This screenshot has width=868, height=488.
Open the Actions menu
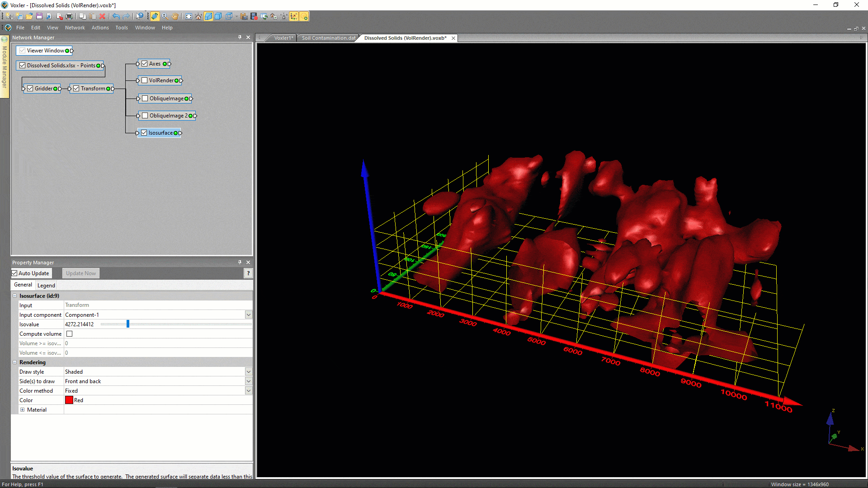[x=100, y=28]
